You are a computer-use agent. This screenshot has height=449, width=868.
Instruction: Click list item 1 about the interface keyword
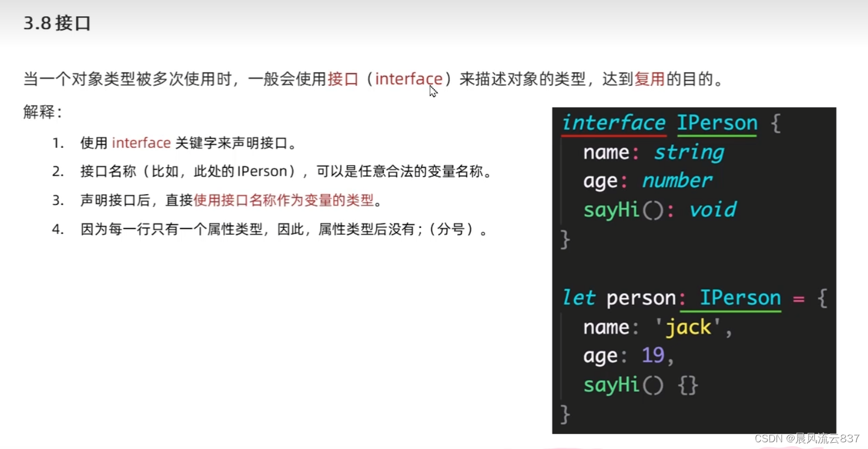[x=174, y=143]
